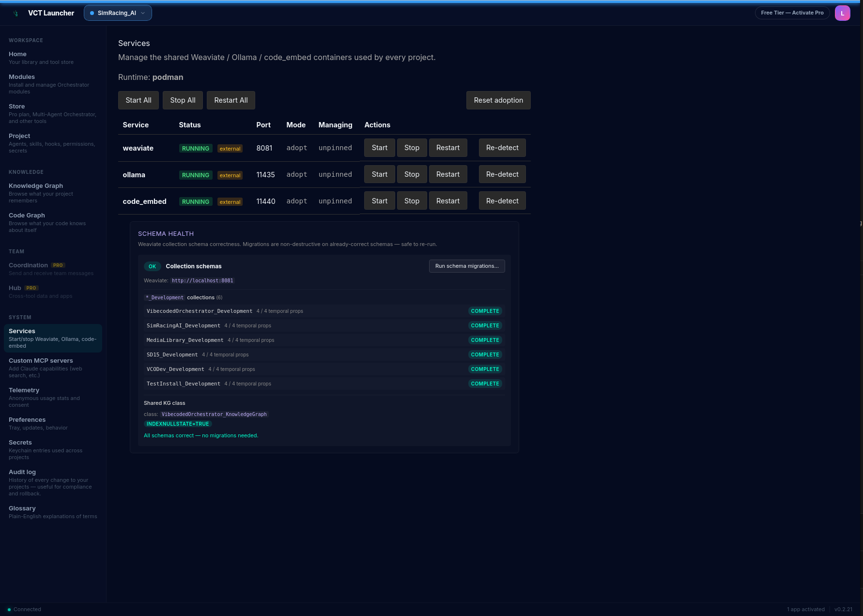Click code_embed port 11440
The width and height of the screenshot is (863, 616).
pyautogui.click(x=266, y=201)
